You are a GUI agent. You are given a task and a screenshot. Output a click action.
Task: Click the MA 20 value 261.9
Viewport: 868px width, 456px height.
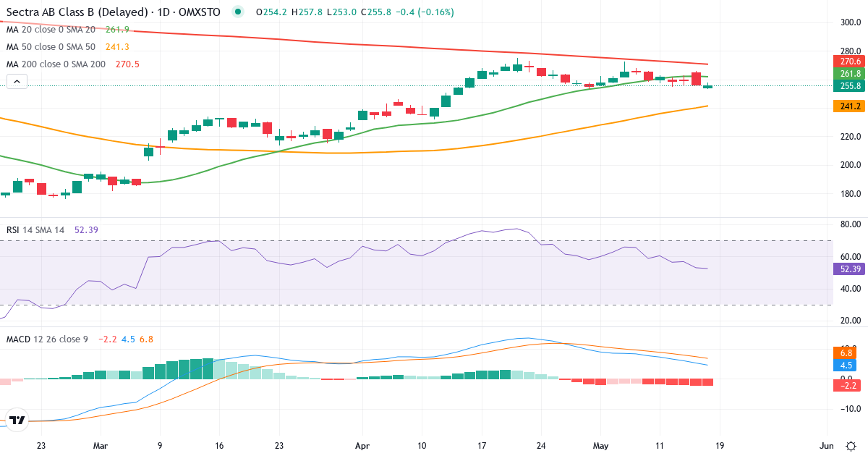tap(117, 30)
